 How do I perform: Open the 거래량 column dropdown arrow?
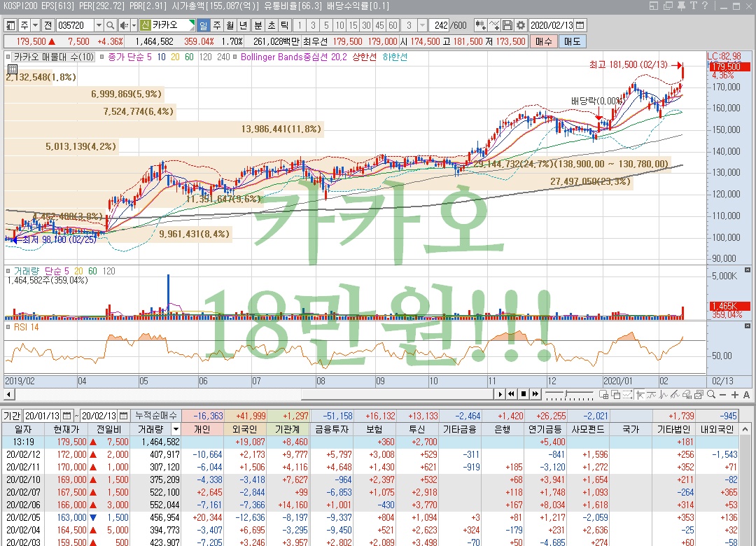click(x=176, y=429)
